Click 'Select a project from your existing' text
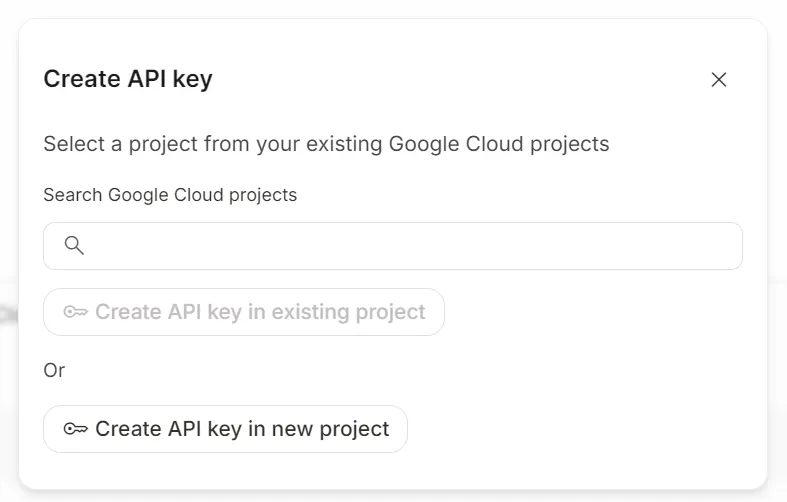This screenshot has height=502, width=787. (200, 144)
